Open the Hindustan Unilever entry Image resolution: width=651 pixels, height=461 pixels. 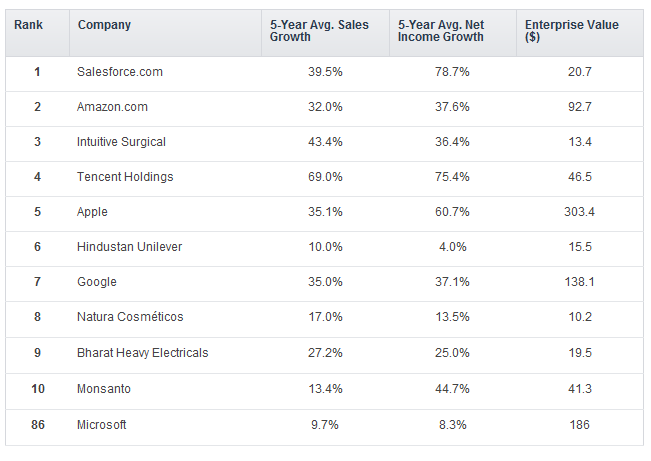pos(129,247)
